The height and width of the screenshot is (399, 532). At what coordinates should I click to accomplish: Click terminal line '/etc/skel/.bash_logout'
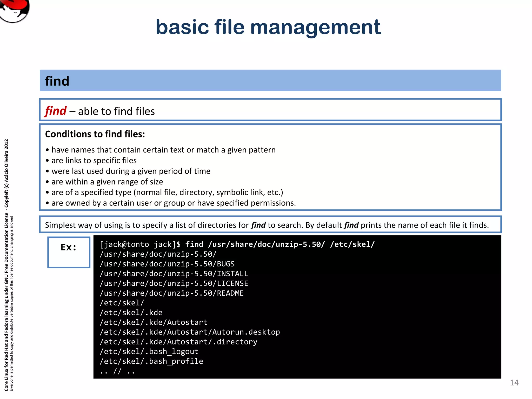[x=149, y=351]
